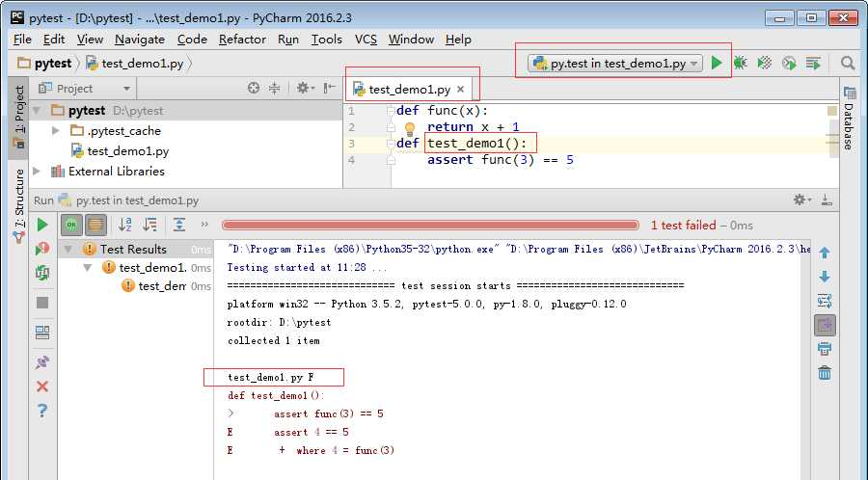Toggle soft-wrap in console output
The image size is (868, 480).
pos(825,301)
